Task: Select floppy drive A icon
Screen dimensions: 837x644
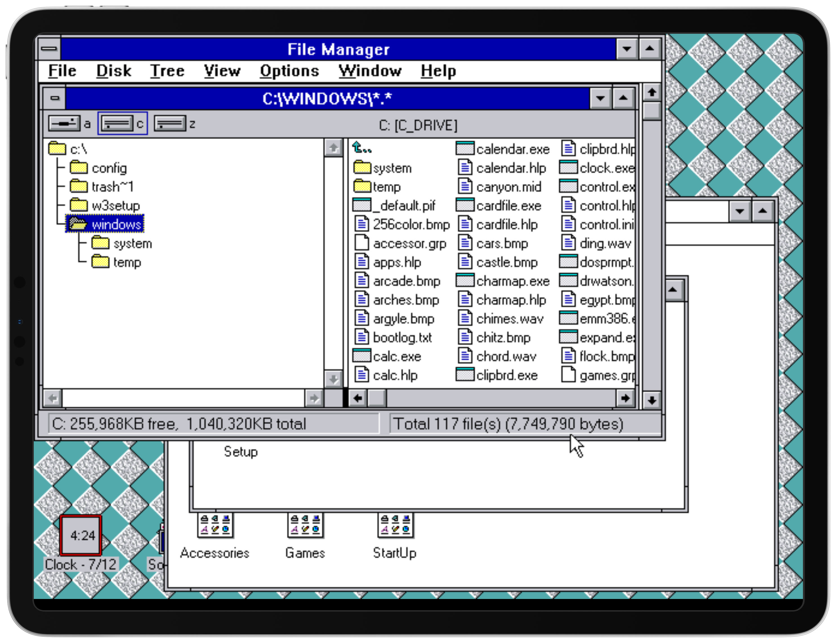Action: 64,124
